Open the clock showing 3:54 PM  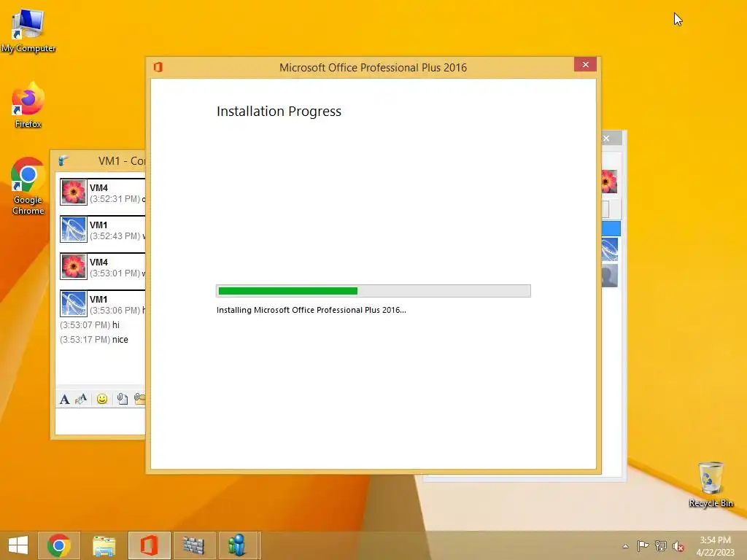tap(715, 545)
